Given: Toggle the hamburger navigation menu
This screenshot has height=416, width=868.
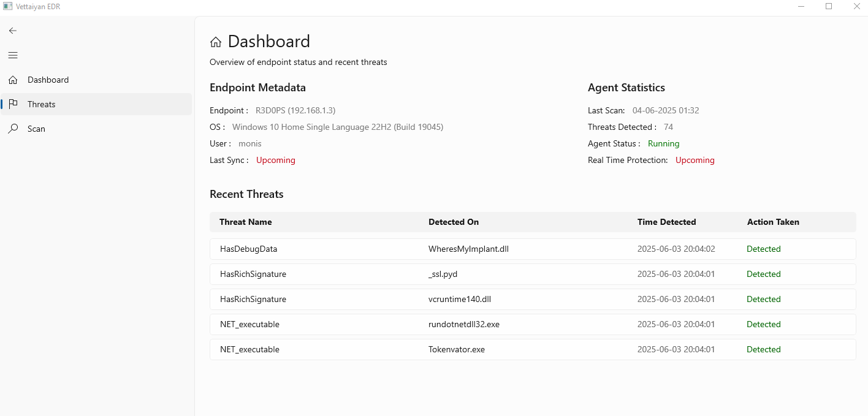Looking at the screenshot, I should [x=13, y=55].
